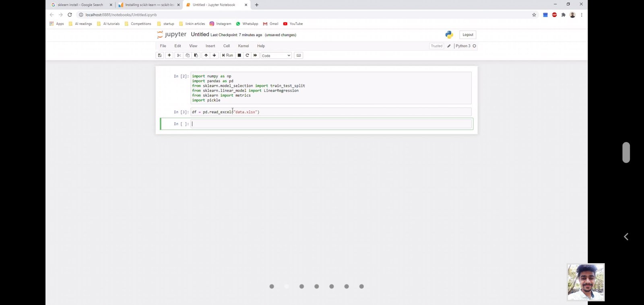The width and height of the screenshot is (644, 305).
Task: Click the pencil edit mode icon
Action: [449, 46]
